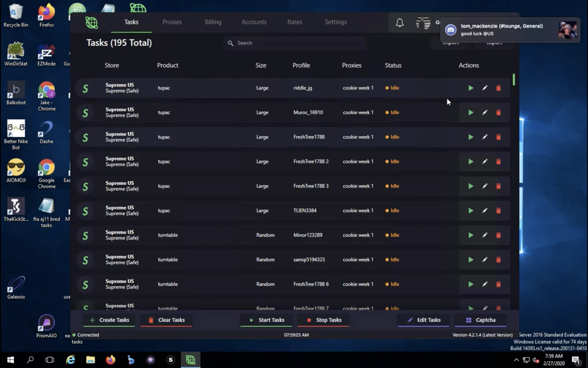
Task: Click the Start Tasks button
Action: pos(266,320)
